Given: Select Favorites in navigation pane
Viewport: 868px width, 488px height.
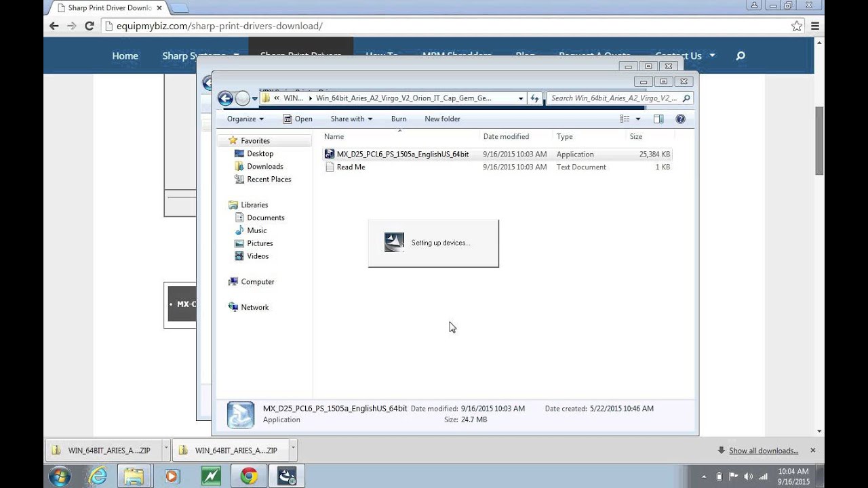Looking at the screenshot, I should (x=255, y=140).
